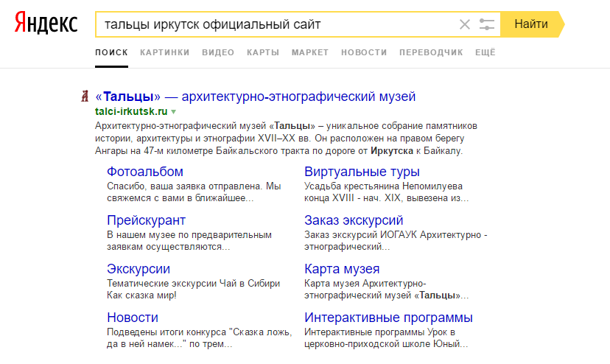Expand the green arrow next to talci-irkutsk.ru

pos(174,112)
